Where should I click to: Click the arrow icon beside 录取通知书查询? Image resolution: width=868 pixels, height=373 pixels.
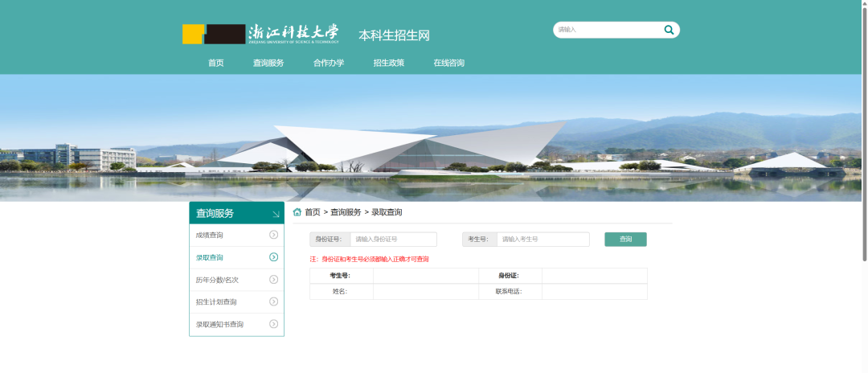pyautogui.click(x=273, y=324)
